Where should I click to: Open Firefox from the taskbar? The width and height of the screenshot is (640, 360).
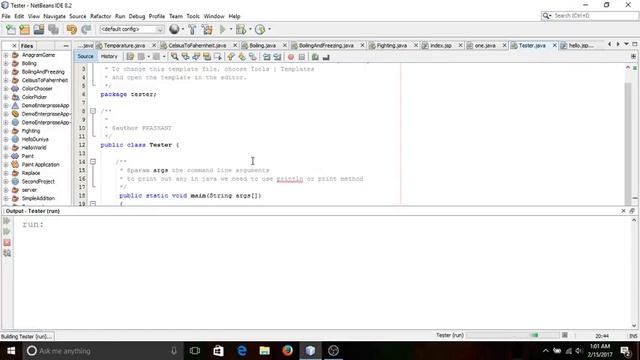tap(287, 351)
